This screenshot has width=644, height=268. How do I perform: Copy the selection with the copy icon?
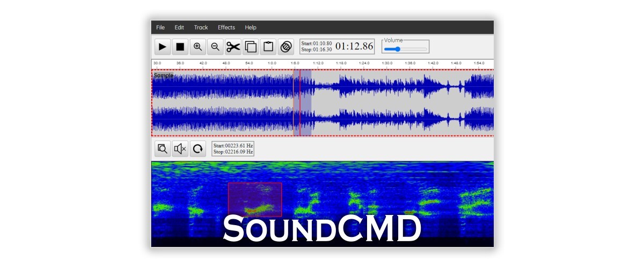[x=251, y=47]
